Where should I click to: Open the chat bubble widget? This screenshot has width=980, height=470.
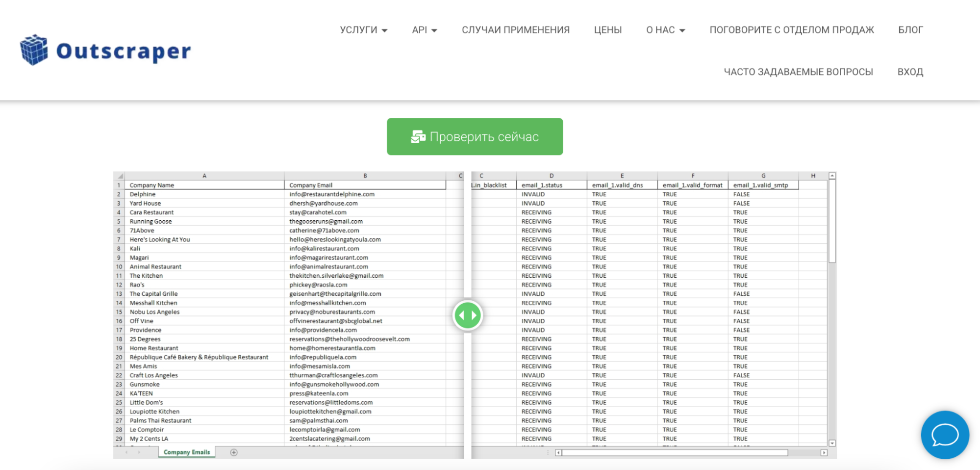(x=945, y=435)
